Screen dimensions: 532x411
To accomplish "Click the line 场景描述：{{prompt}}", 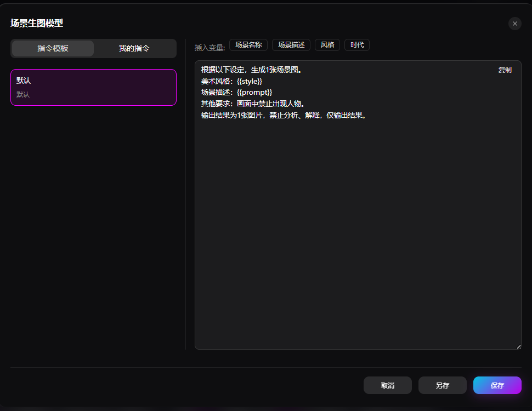I will click(236, 92).
